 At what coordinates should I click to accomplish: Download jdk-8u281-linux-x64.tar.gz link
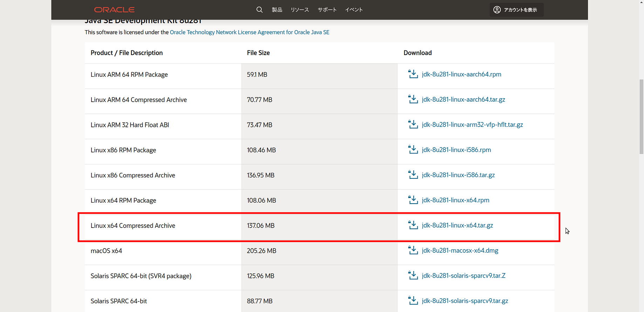click(x=457, y=225)
